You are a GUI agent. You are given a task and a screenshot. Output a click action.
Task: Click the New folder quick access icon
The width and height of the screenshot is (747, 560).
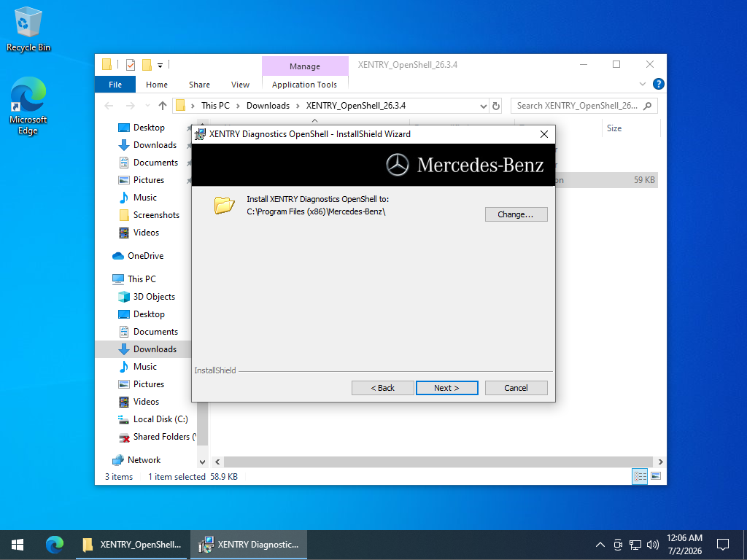[x=147, y=65]
